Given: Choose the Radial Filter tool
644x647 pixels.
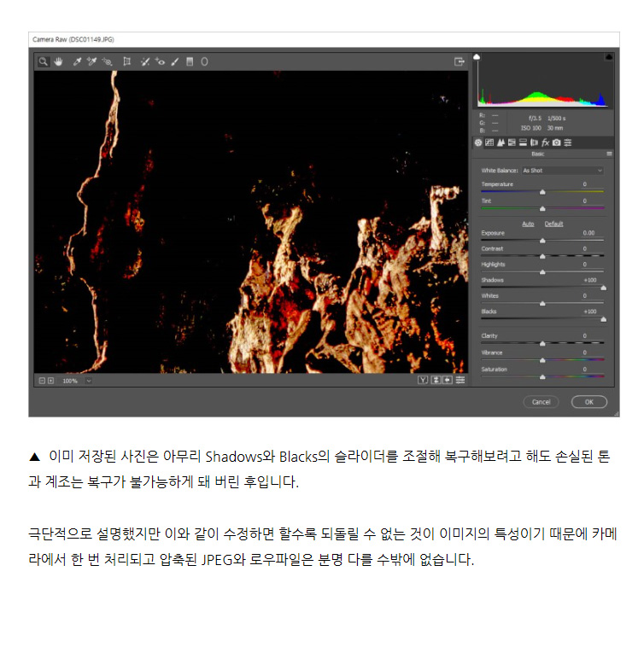Looking at the screenshot, I should (204, 62).
